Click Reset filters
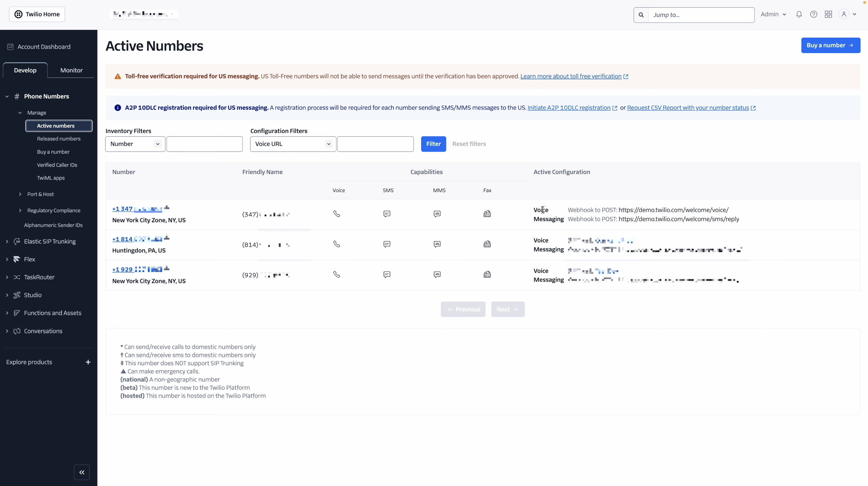 click(469, 144)
